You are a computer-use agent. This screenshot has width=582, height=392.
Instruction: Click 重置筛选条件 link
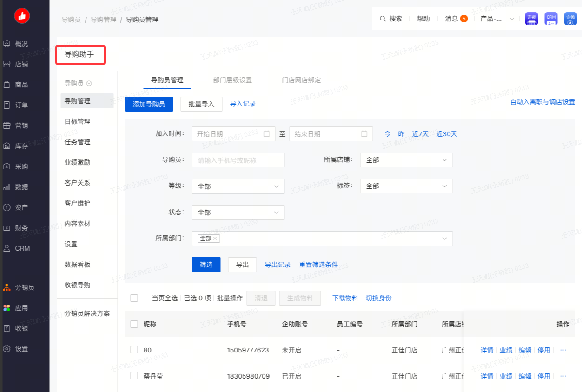coord(318,265)
